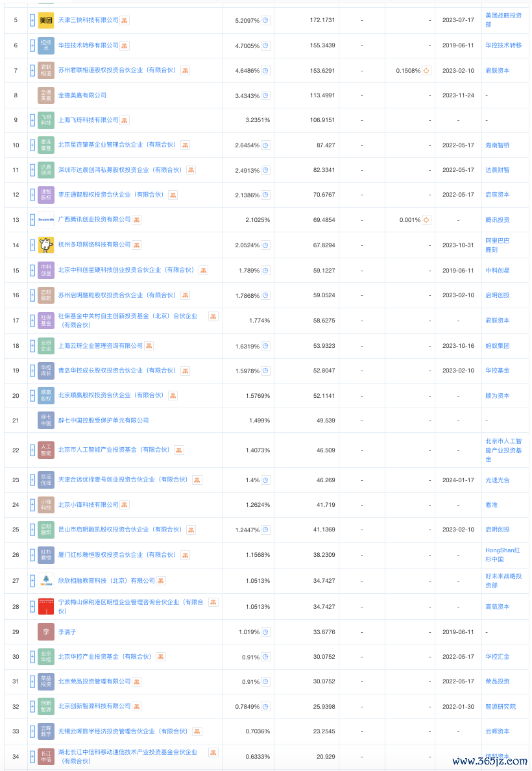Select the date 2024-01-17
The height and width of the screenshot is (771, 532).
click(x=458, y=480)
